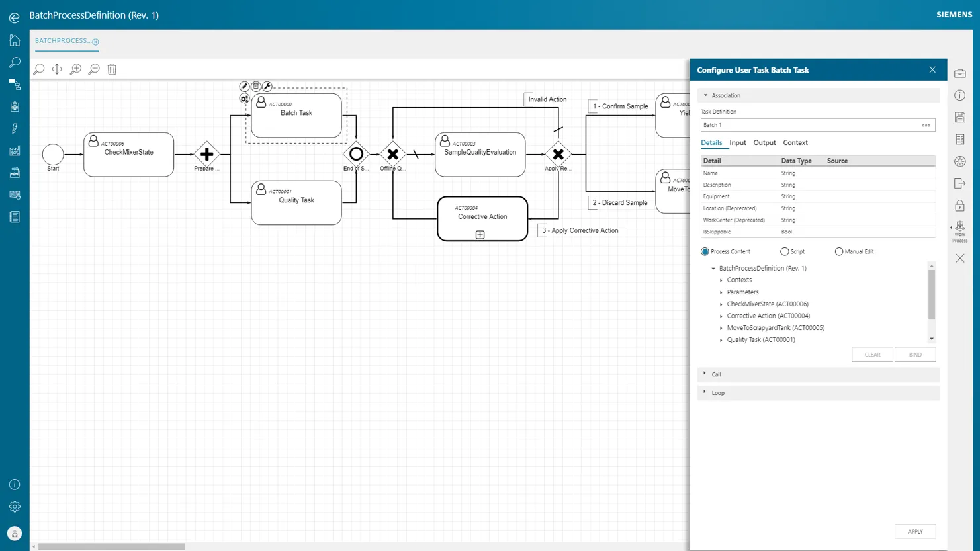Open the Context tab in the task panel

(795, 142)
